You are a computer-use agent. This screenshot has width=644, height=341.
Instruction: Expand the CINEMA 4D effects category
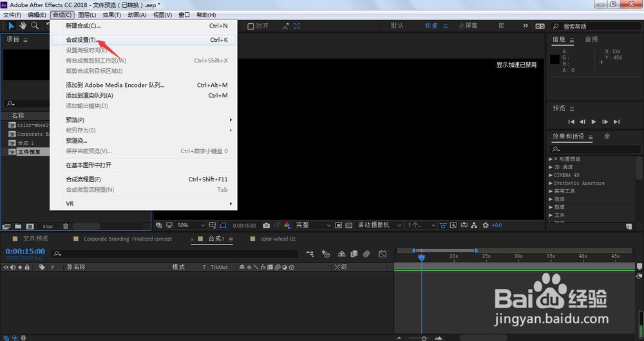click(551, 175)
